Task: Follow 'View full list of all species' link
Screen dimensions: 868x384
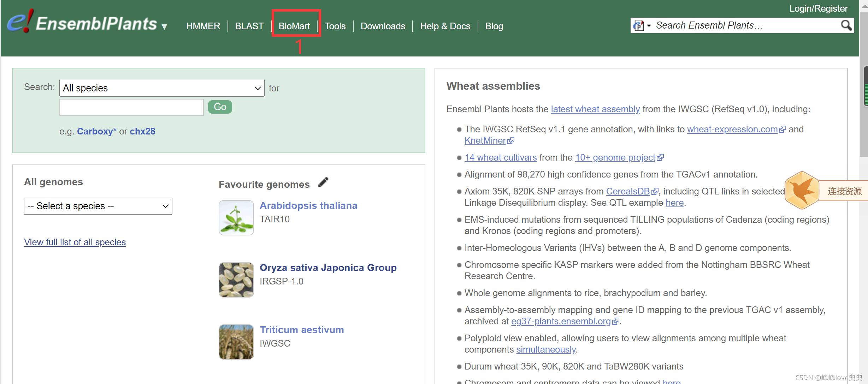Action: pyautogui.click(x=75, y=242)
